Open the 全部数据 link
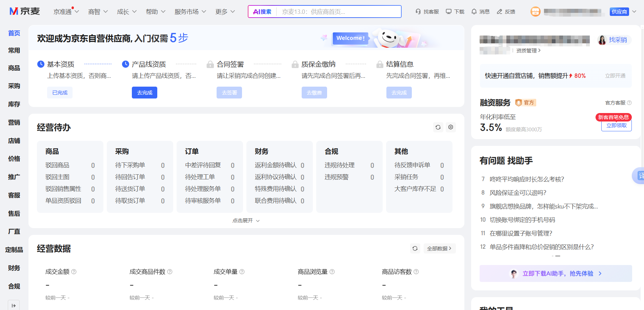 [439, 248]
